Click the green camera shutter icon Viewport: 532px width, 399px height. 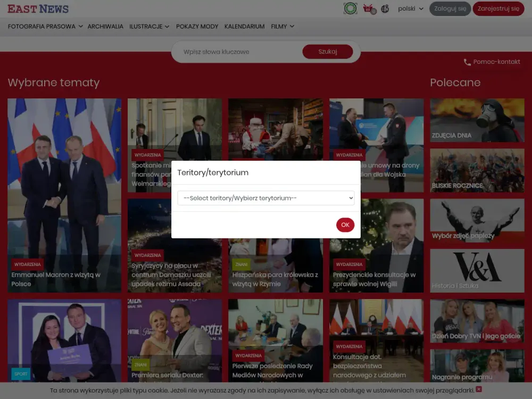coord(350,9)
